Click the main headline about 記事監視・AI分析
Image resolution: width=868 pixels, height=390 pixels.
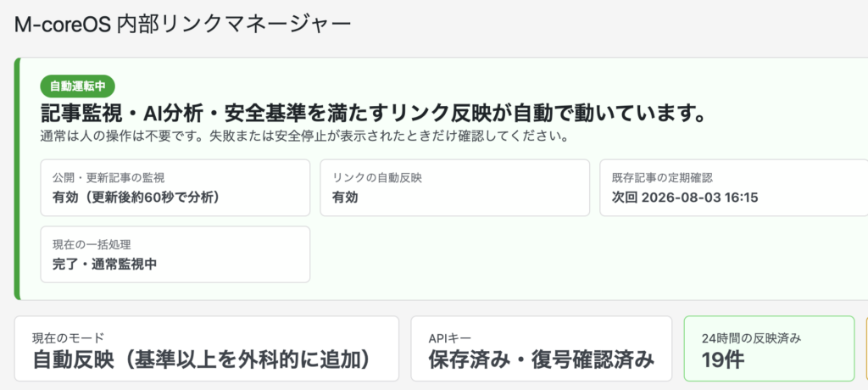pyautogui.click(x=374, y=114)
